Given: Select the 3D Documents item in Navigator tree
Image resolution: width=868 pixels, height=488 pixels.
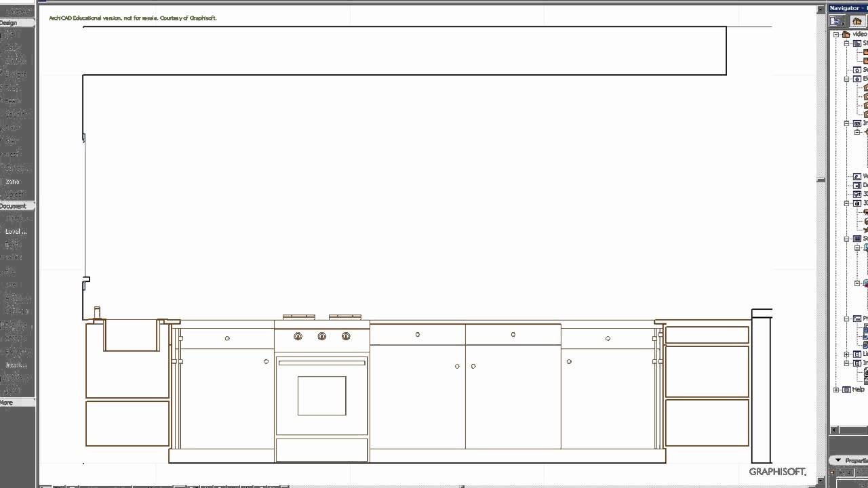Looking at the screenshot, I should click(861, 194).
